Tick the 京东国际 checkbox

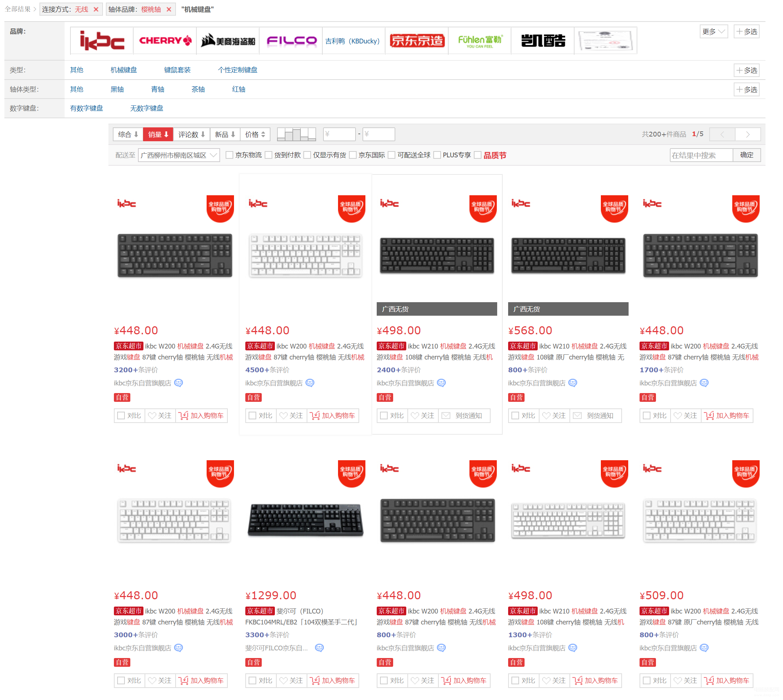click(353, 155)
